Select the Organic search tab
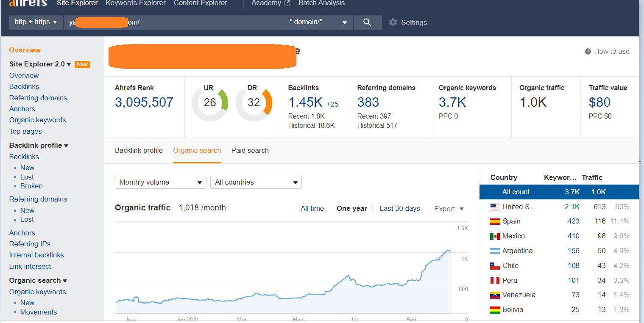Screen dimensions: 644x323 [x=197, y=150]
